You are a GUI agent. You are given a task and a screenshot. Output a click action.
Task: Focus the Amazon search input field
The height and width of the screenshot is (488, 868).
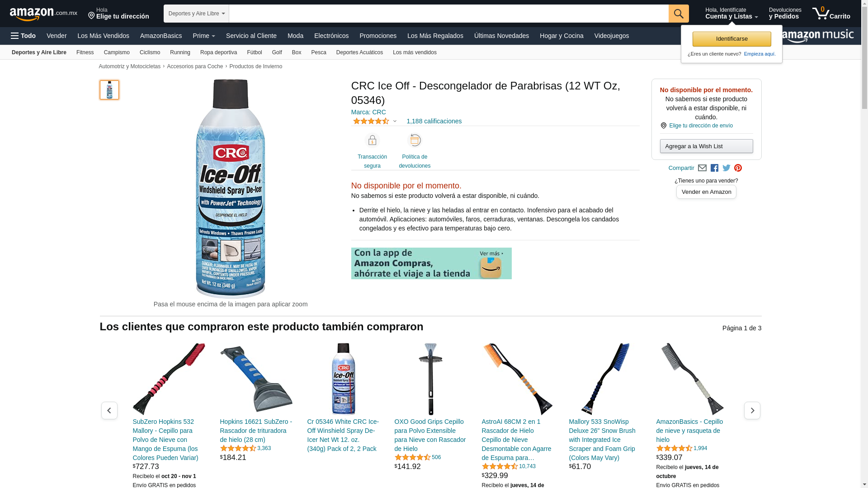pyautogui.click(x=448, y=14)
